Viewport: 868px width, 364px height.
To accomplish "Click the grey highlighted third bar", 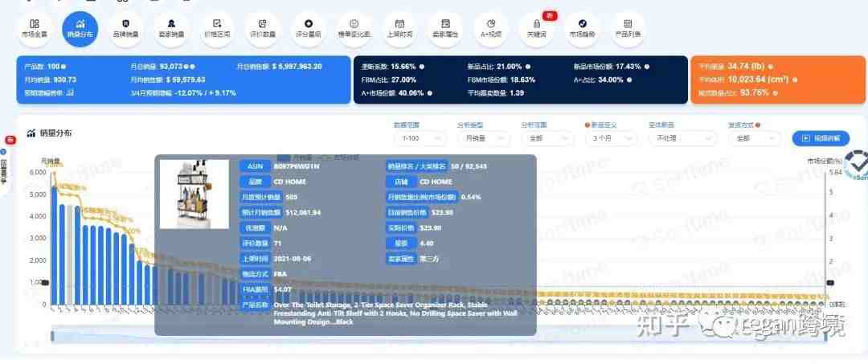I will [x=70, y=255].
